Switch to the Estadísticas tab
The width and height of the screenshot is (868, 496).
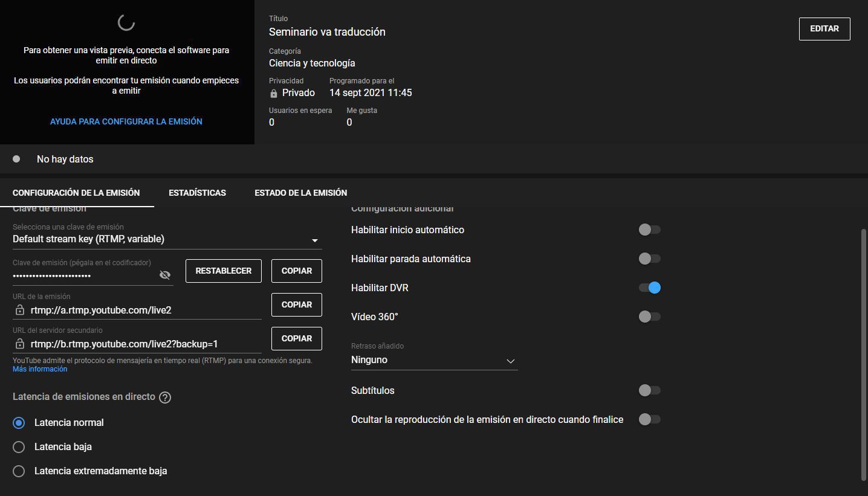coord(197,193)
